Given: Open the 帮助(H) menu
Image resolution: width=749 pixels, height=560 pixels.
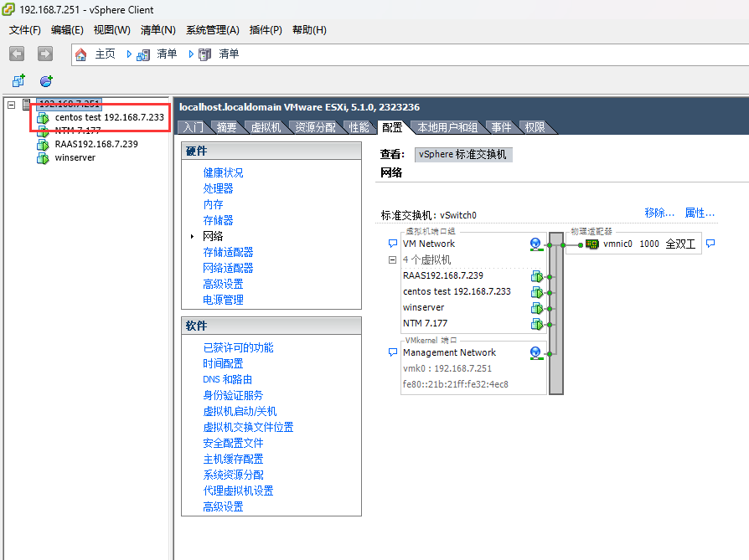Looking at the screenshot, I should tap(309, 30).
